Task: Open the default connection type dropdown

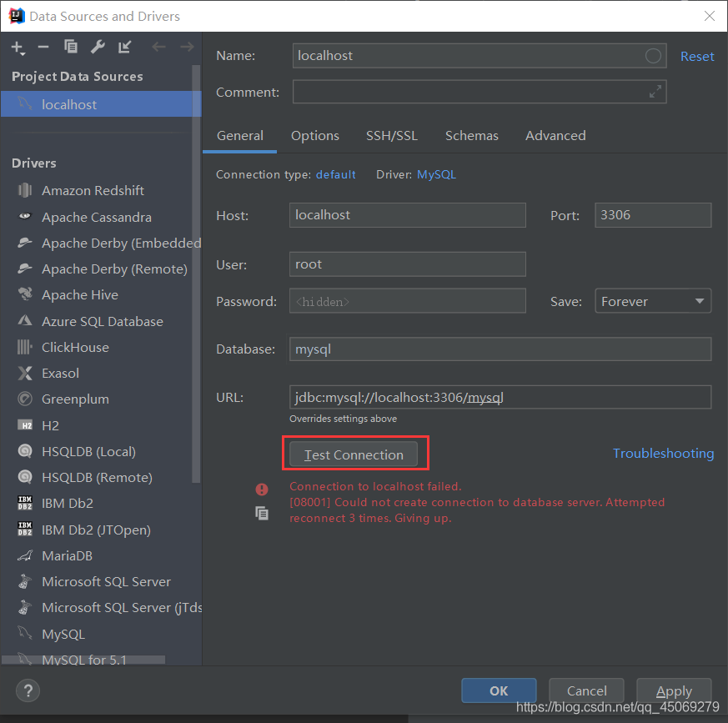Action: coord(336,174)
